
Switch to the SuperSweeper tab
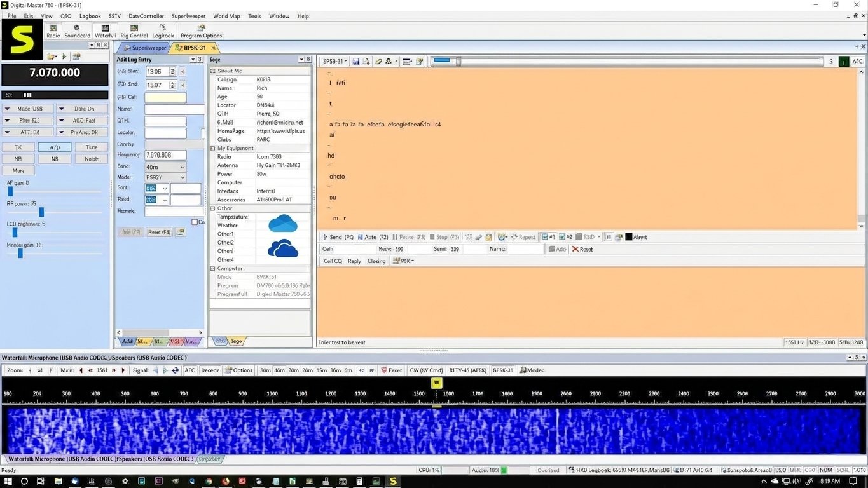pos(144,48)
